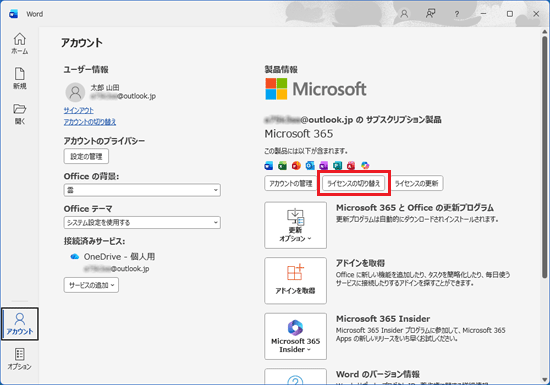
Task: Minimize the Word window
Action: (483, 14)
